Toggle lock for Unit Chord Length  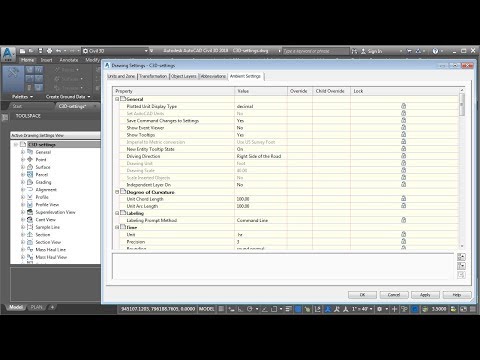click(403, 199)
